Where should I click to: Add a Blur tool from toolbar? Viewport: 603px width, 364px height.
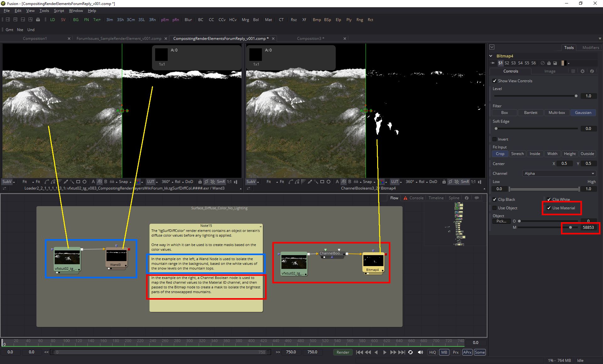tap(188, 19)
